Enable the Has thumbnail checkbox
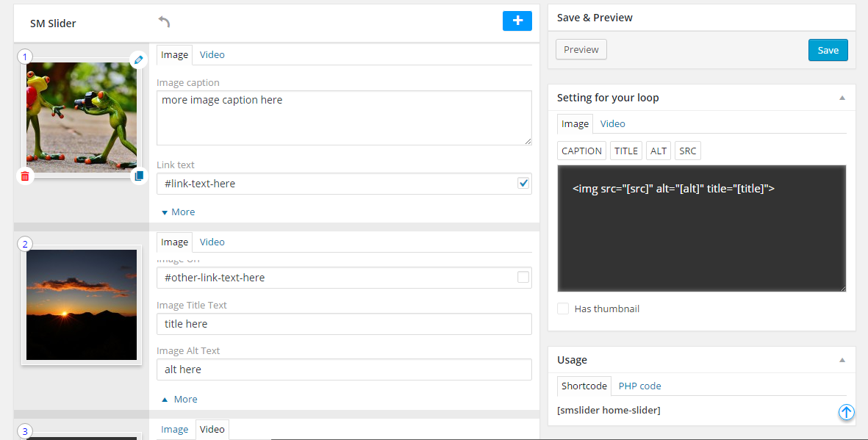Viewport: 868px width, 440px height. (x=563, y=309)
